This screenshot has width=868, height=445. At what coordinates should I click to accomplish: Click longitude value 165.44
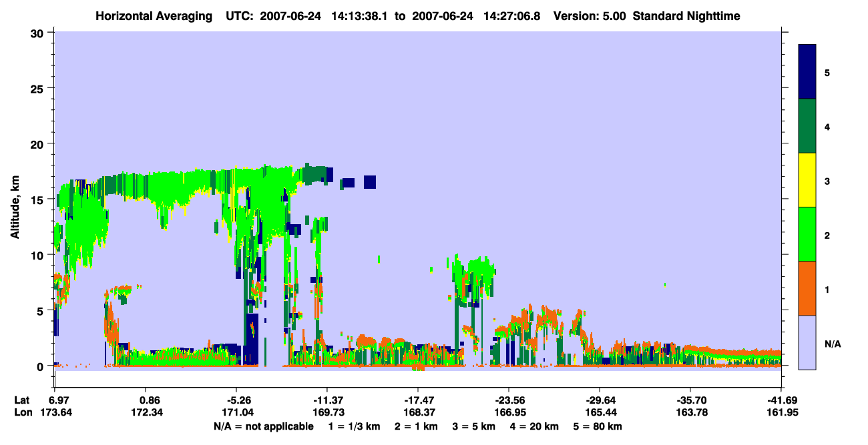tap(600, 412)
